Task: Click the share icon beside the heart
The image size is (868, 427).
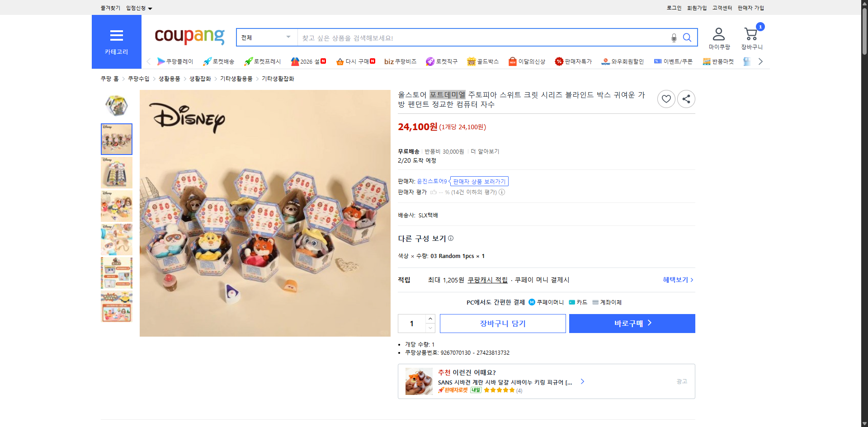Action: tap(686, 99)
